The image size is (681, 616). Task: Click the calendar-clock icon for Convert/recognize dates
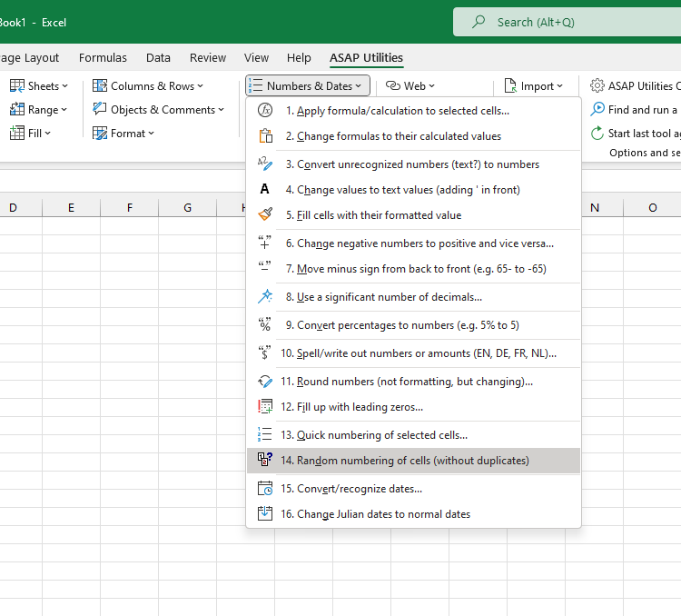click(x=265, y=488)
